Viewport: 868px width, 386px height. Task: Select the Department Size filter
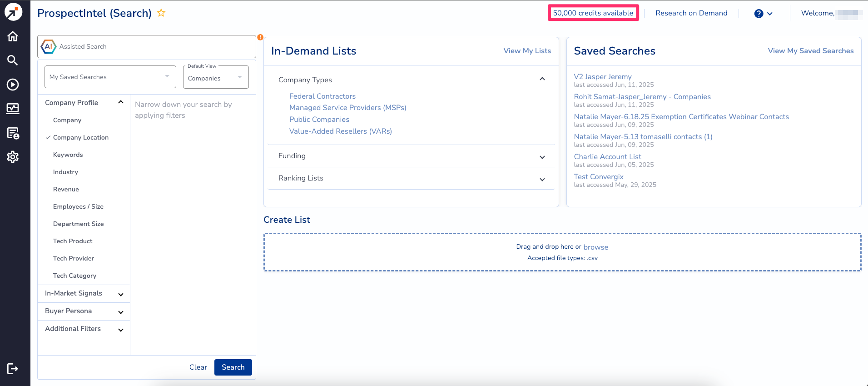pyautogui.click(x=79, y=224)
